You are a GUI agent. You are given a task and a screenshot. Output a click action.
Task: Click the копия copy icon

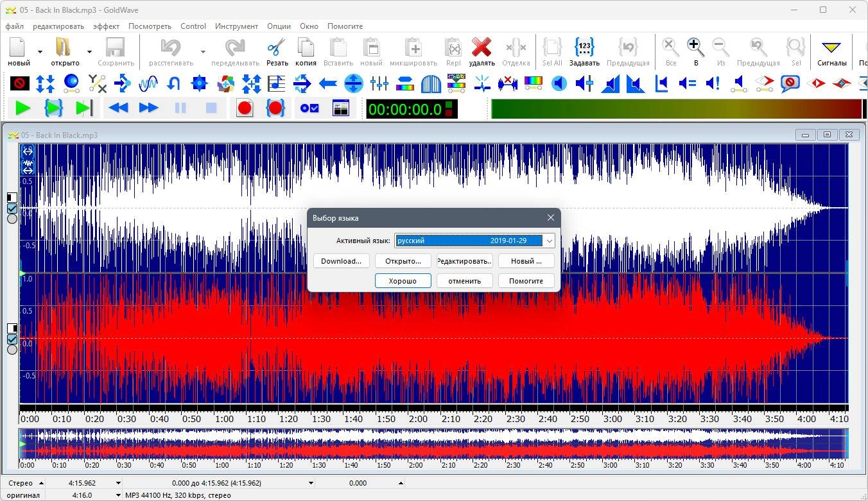[306, 51]
